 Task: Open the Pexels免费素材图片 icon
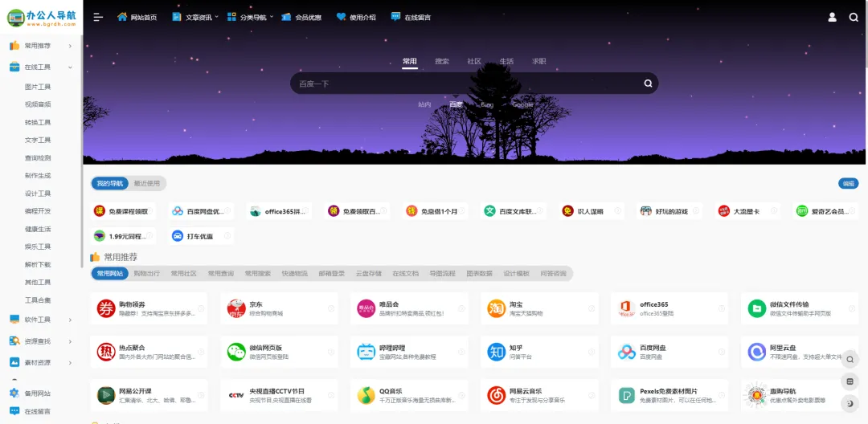627,395
